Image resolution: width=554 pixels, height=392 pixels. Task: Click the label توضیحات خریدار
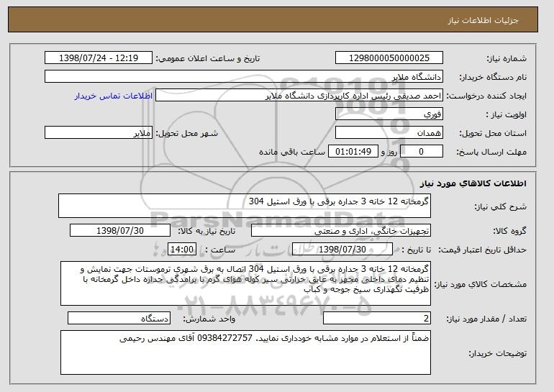click(x=497, y=353)
